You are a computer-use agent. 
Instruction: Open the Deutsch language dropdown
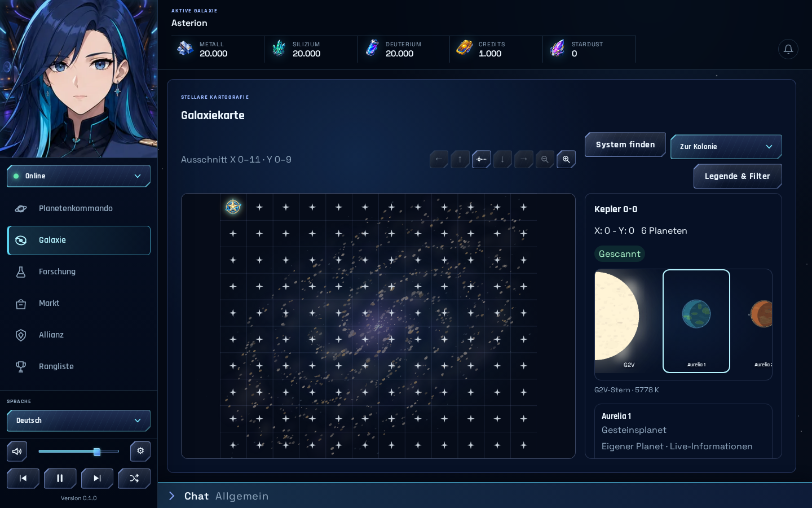click(78, 421)
